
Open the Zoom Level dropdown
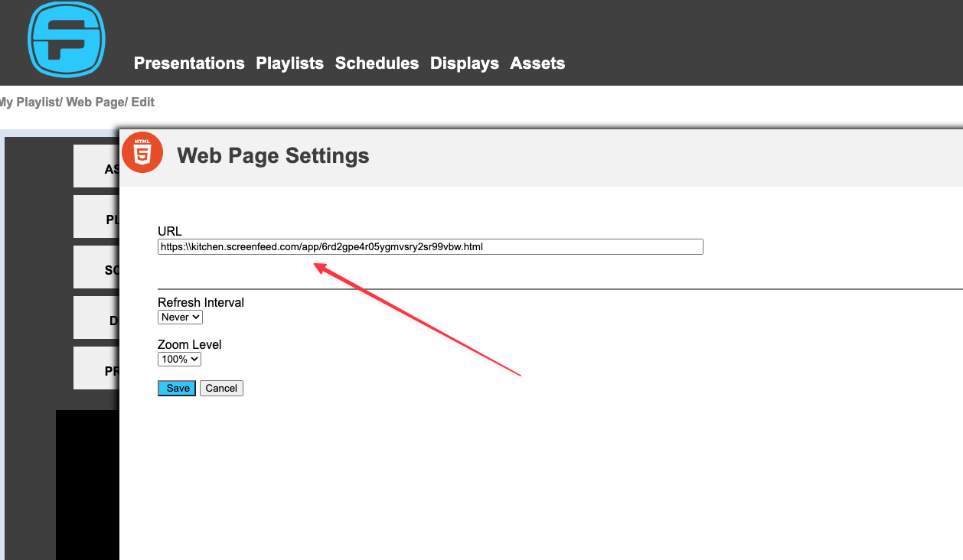tap(179, 359)
